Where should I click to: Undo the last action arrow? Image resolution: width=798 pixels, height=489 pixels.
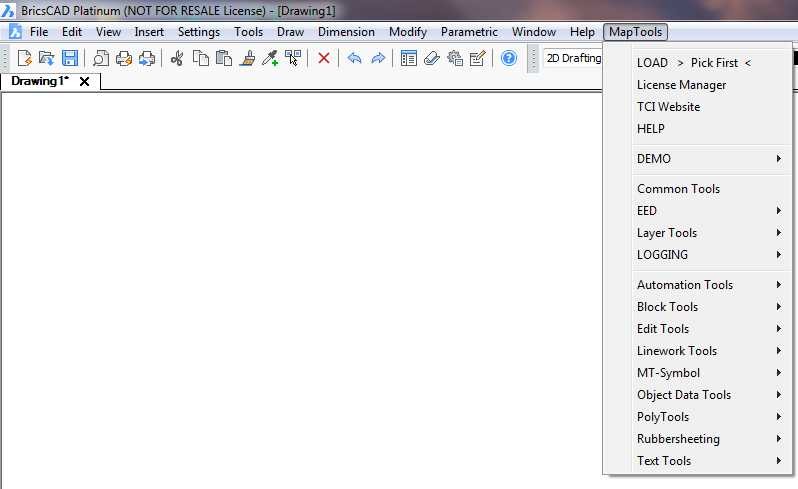(x=354, y=58)
